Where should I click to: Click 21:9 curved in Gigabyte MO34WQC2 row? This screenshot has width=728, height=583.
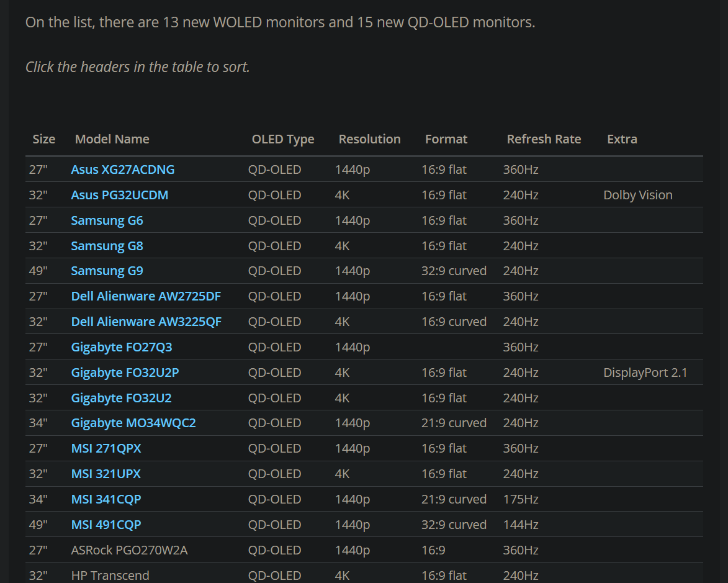454,423
